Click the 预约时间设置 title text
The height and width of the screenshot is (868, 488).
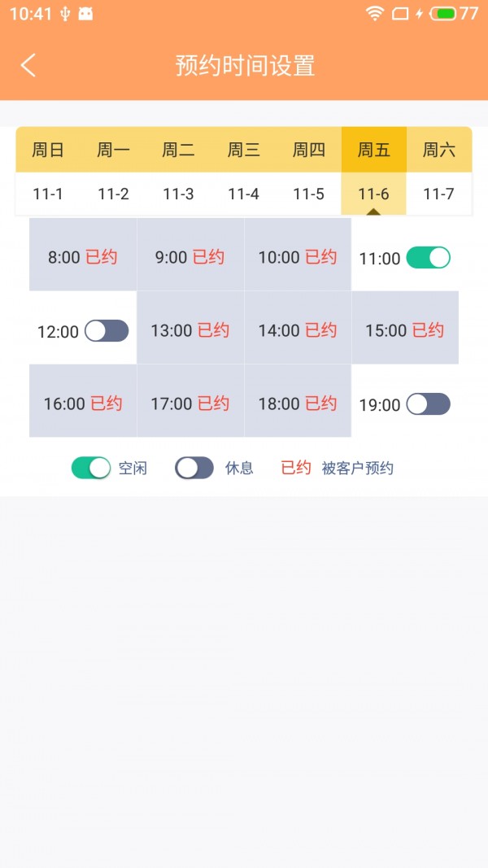(243, 66)
